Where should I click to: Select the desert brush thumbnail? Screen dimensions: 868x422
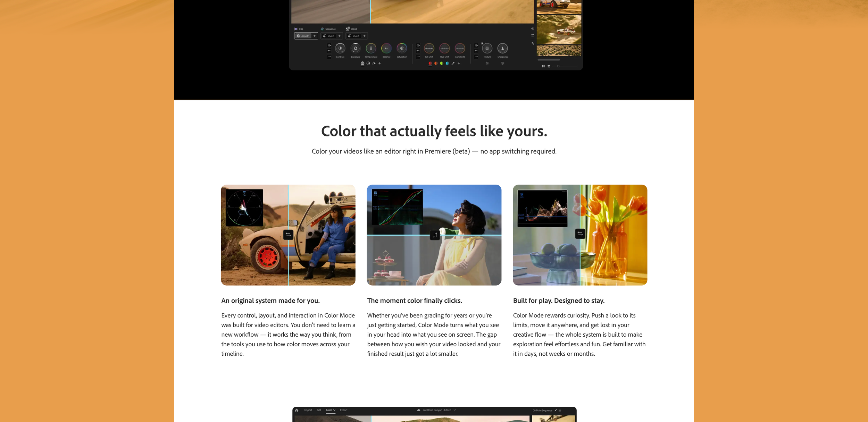(559, 50)
